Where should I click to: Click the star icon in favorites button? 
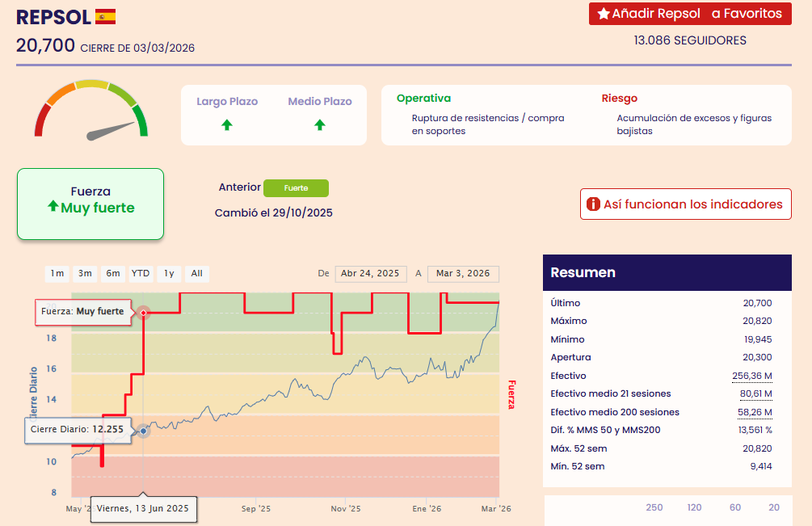pyautogui.click(x=604, y=14)
